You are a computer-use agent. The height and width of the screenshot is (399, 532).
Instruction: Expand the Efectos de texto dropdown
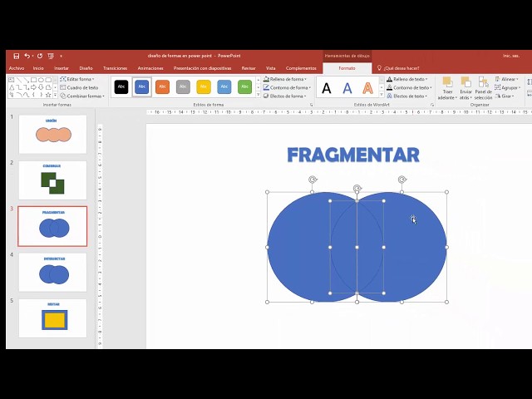[x=408, y=96]
